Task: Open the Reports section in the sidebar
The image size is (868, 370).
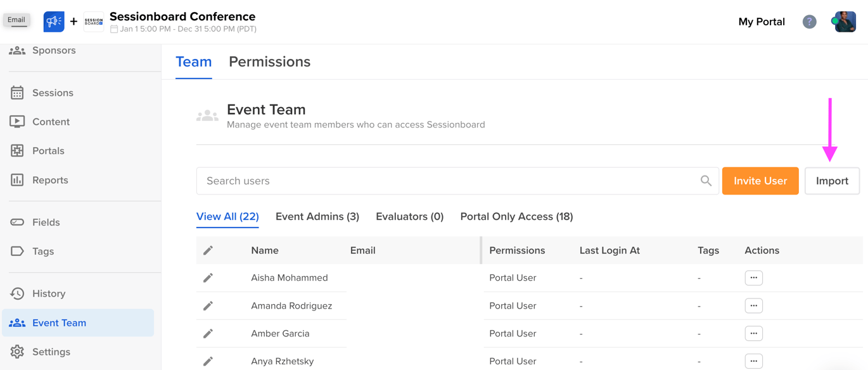Action: click(x=49, y=180)
